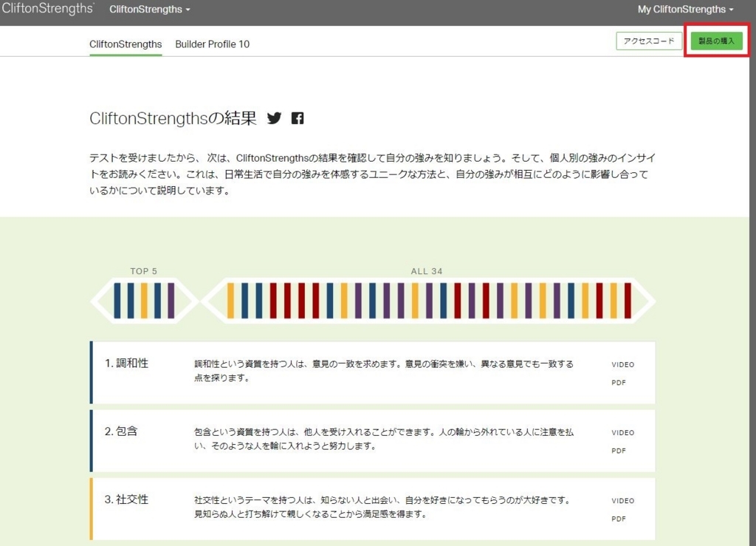Share results via the Twitter icon
Viewport: 756px width, 546px height.
click(x=274, y=118)
